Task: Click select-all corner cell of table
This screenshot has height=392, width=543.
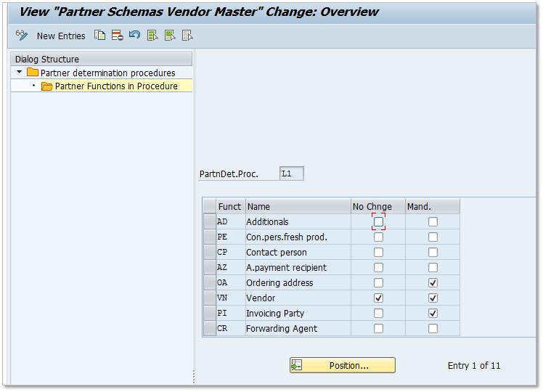Action: click(x=210, y=206)
